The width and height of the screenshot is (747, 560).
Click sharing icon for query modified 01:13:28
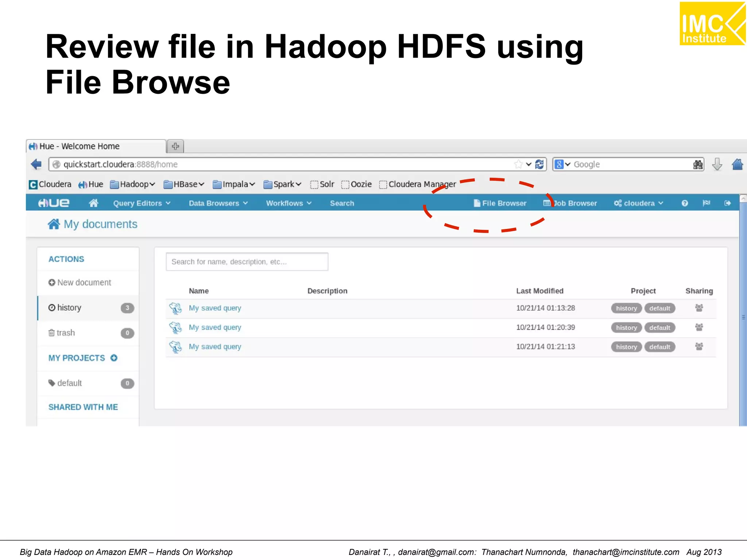point(699,308)
